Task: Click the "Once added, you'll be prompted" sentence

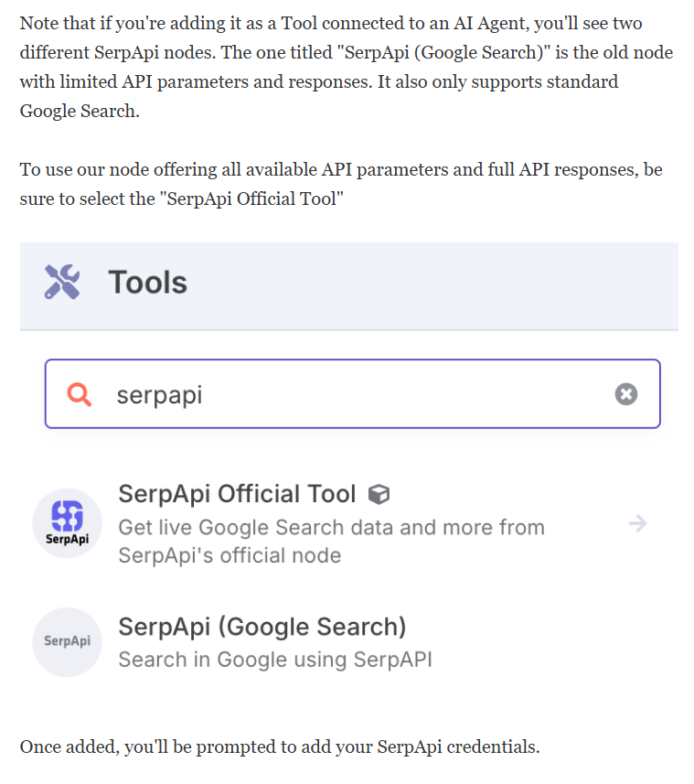Action: (x=280, y=747)
